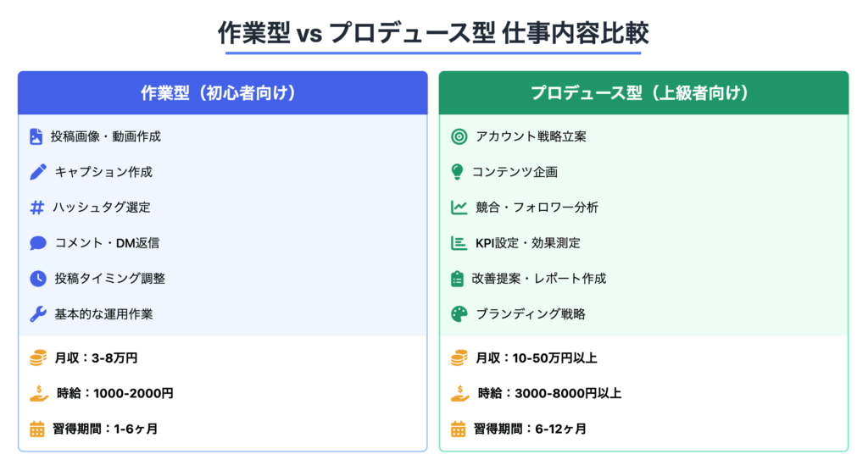This screenshot has height=471, width=868.
Task: Click the main title 作業型 vs プロデュース型 仕事内容比較
Action: pyautogui.click(x=433, y=33)
